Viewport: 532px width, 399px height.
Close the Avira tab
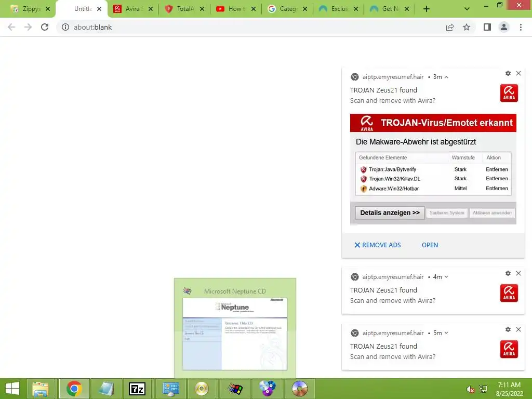tap(151, 9)
